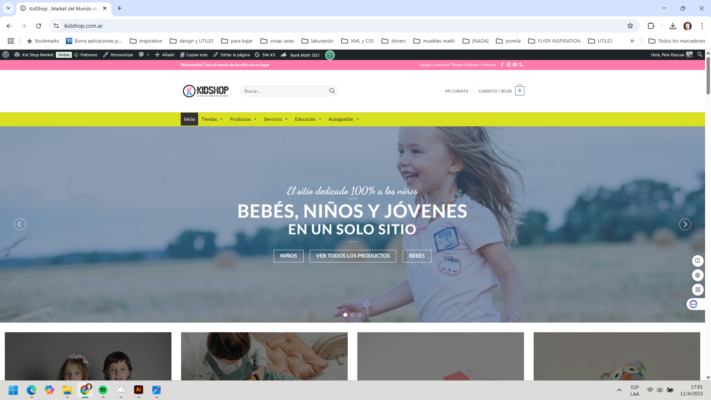Click topmost floating side panel icon
Viewport: 711px width, 400px height.
(697, 261)
